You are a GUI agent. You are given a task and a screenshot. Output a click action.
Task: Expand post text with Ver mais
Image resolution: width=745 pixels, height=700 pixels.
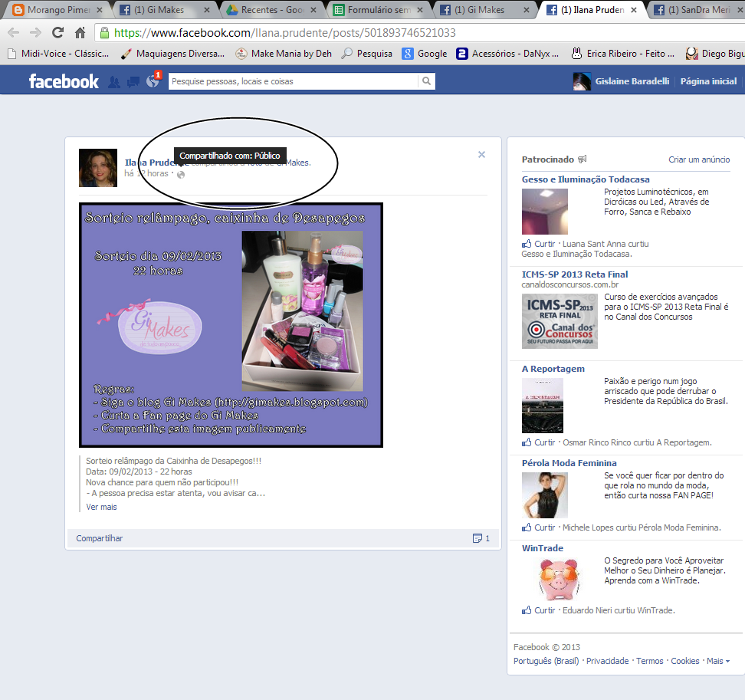[101, 507]
